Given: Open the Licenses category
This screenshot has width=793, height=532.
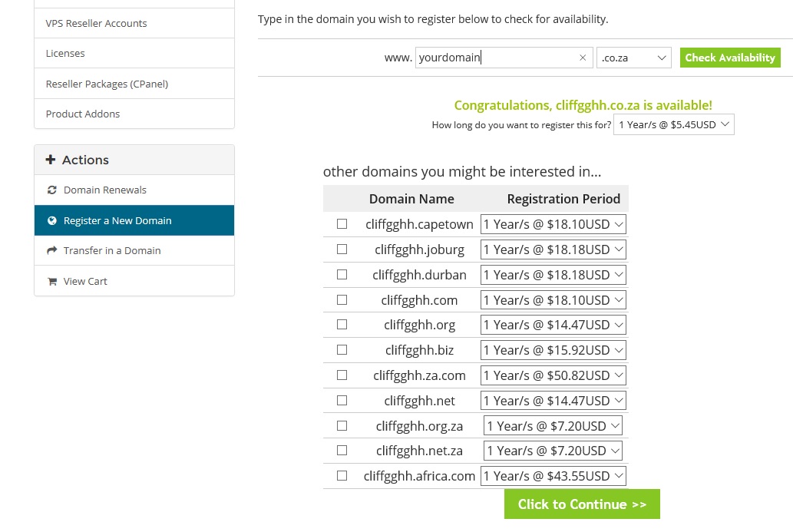Looking at the screenshot, I should pyautogui.click(x=134, y=54).
